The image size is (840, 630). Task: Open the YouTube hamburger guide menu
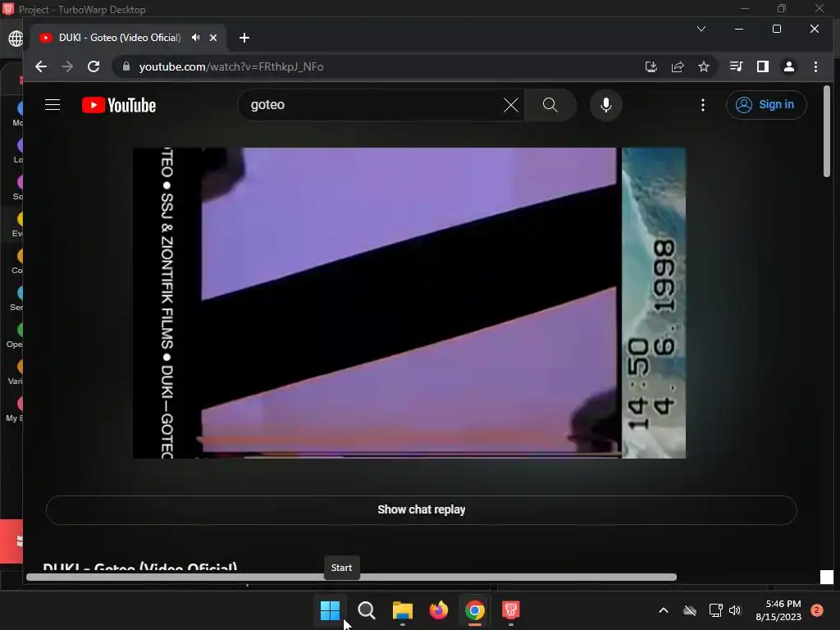pyautogui.click(x=52, y=104)
